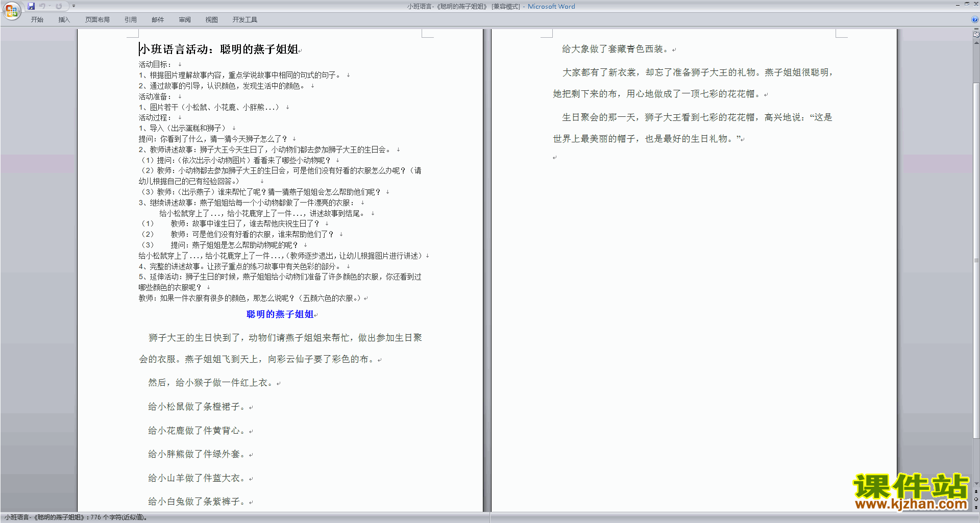Click the line 3、继续讲述故事
This screenshot has height=523, width=980.
(247, 203)
